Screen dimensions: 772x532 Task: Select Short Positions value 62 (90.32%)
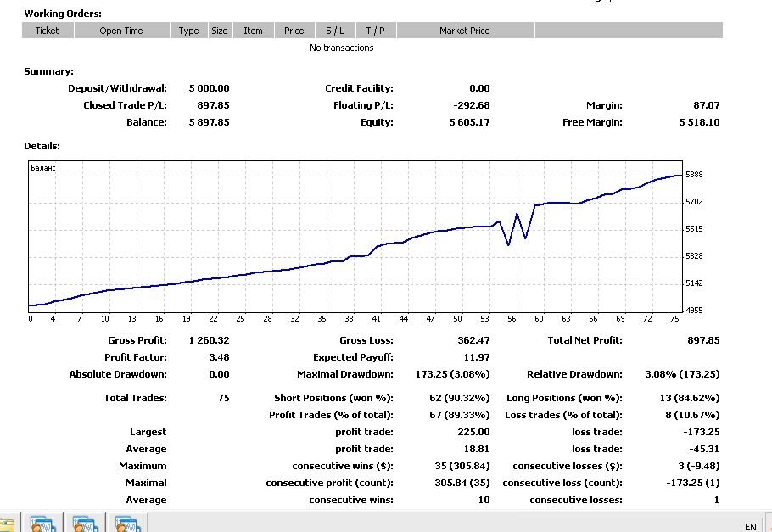(459, 398)
